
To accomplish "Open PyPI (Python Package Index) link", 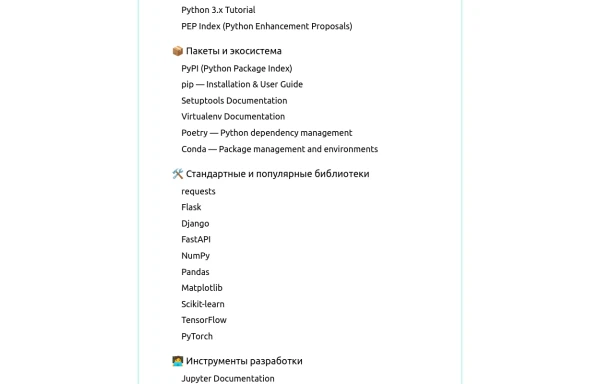I will [x=236, y=68].
